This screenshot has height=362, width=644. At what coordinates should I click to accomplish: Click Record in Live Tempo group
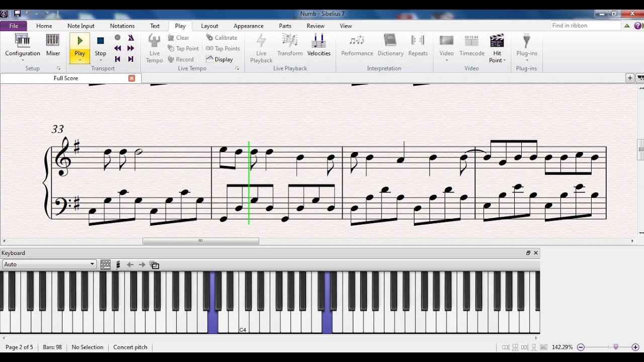(181, 59)
